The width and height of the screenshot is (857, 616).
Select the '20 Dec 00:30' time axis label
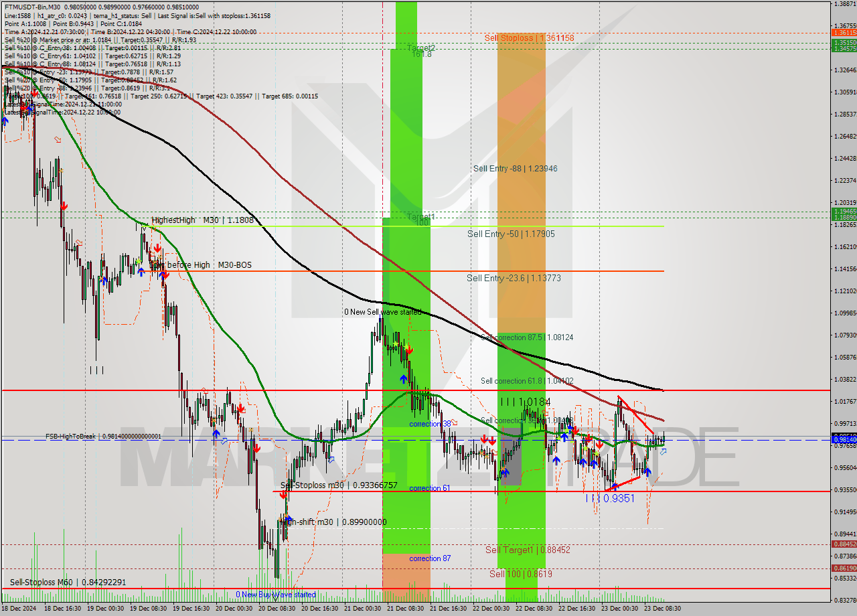click(x=233, y=609)
